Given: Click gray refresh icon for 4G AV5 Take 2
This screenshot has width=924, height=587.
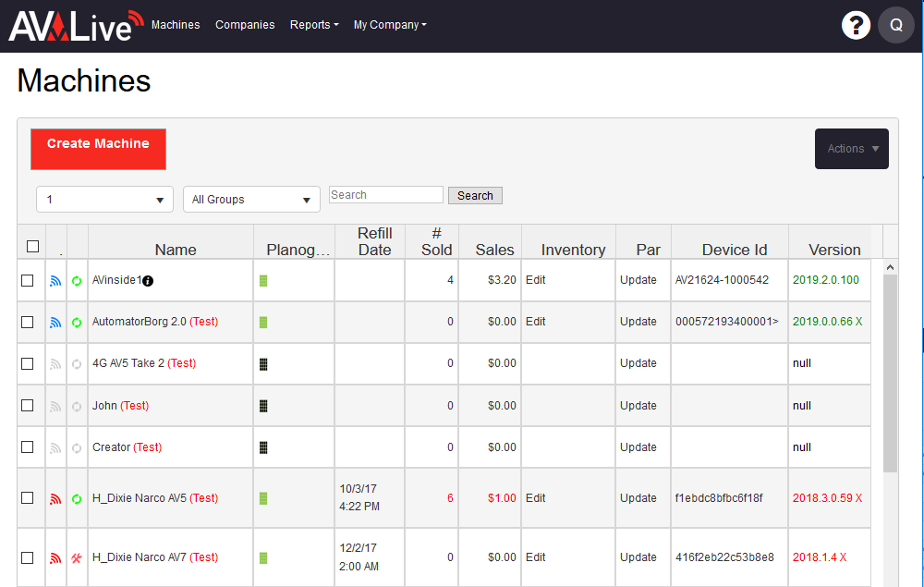Looking at the screenshot, I should (77, 364).
